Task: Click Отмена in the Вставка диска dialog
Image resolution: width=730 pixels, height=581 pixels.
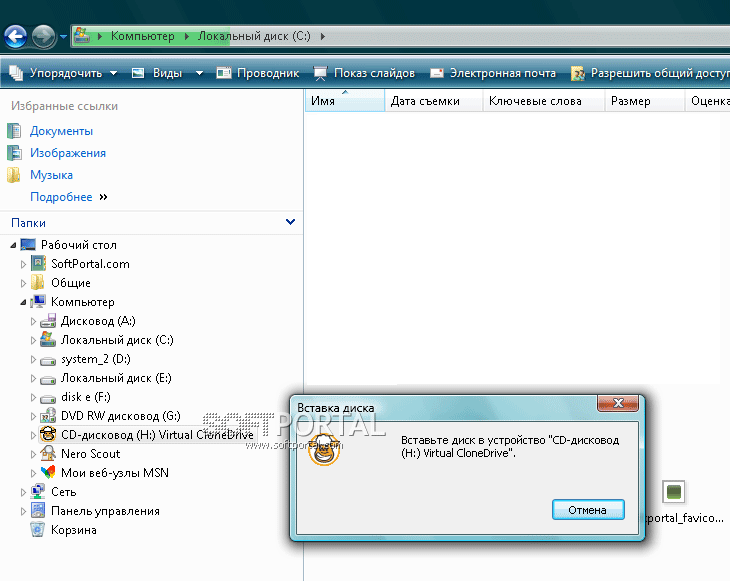Action: tap(588, 510)
